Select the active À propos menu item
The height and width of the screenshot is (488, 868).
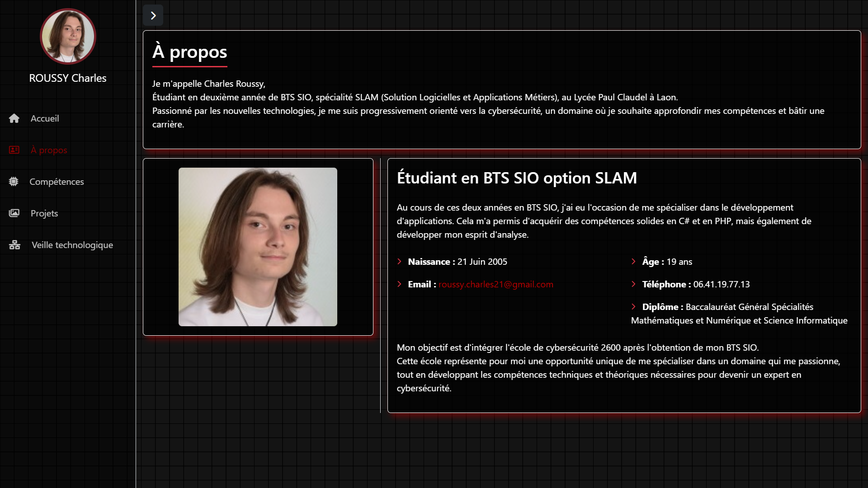[x=49, y=150]
